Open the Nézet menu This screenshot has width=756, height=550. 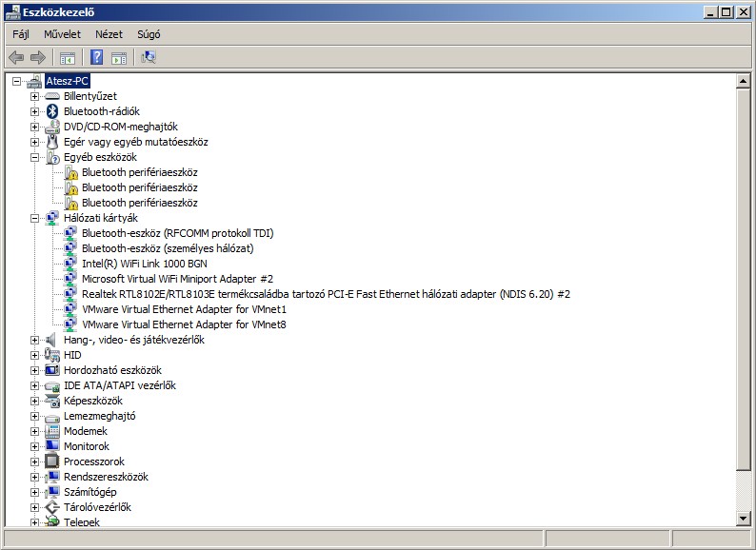tap(109, 34)
